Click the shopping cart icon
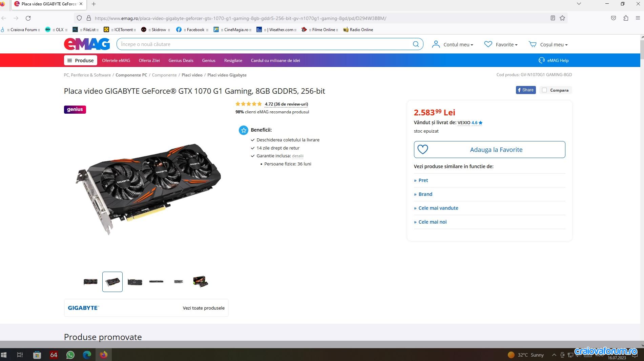The height and width of the screenshot is (361, 644). pyautogui.click(x=533, y=44)
